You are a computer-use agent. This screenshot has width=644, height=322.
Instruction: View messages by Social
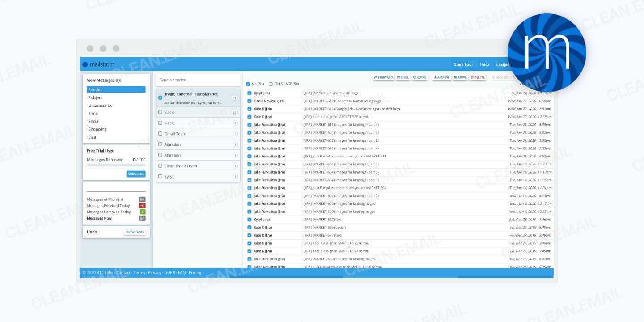point(94,121)
